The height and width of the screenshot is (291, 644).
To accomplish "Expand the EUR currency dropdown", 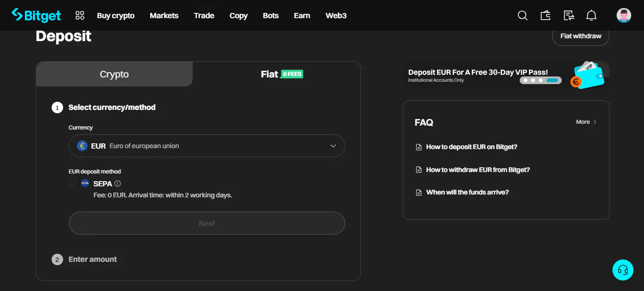I will 207,146.
